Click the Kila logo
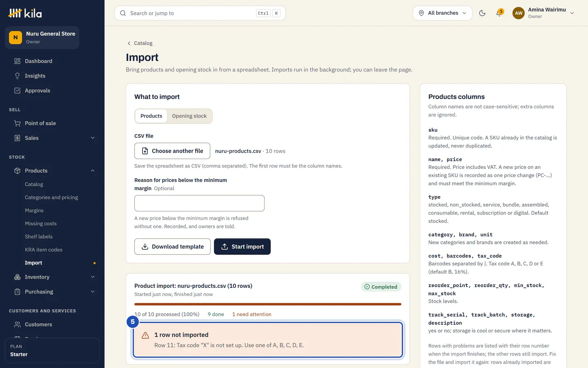588x368 pixels. (25, 13)
